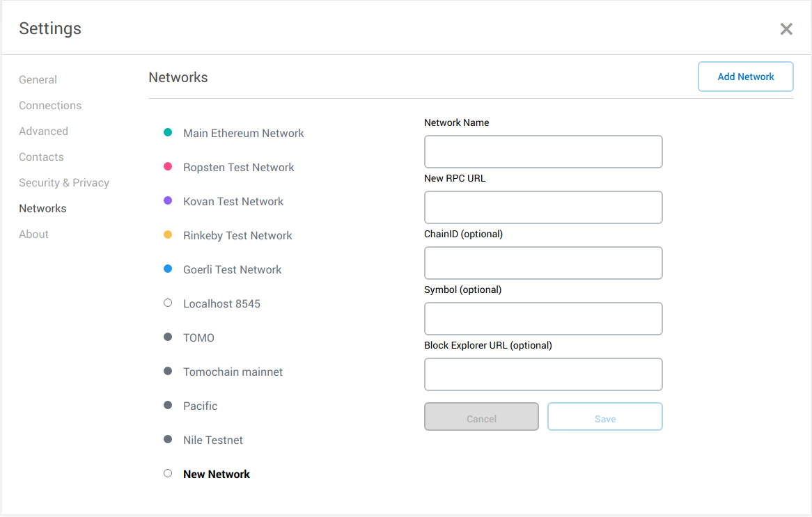Focus the Network Name input field
The width and height of the screenshot is (812, 517).
coord(543,152)
